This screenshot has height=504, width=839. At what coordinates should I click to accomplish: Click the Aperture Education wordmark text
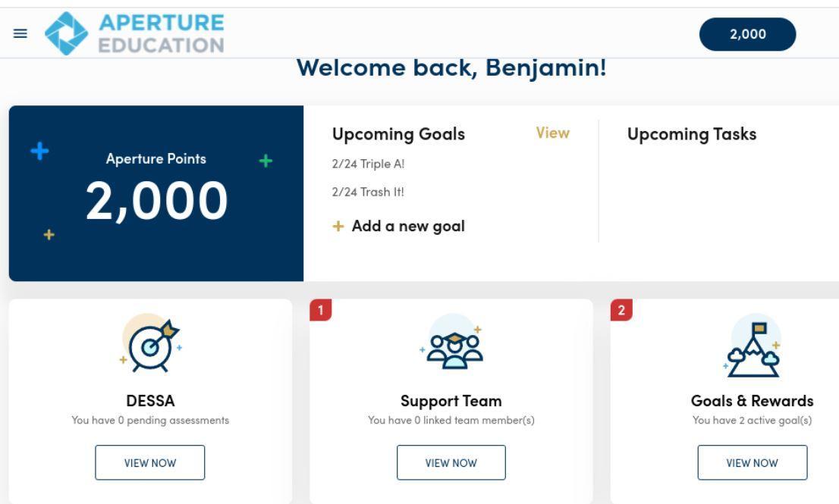click(162, 33)
